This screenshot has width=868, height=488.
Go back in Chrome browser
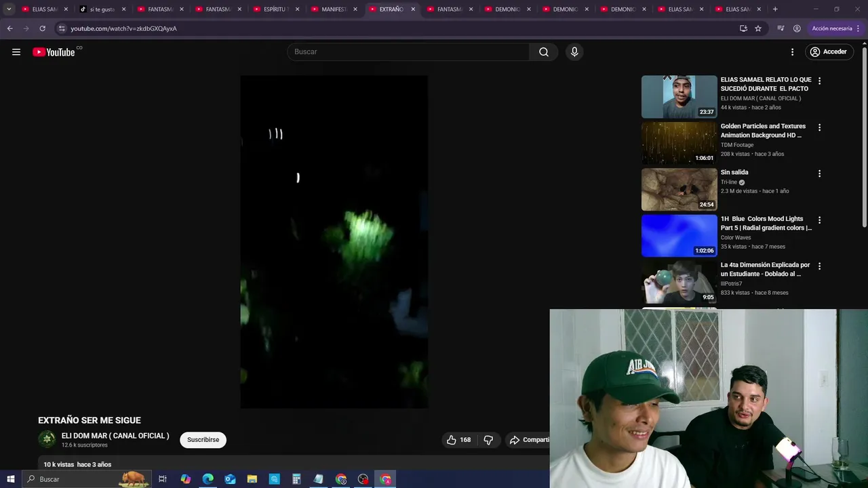[x=9, y=28]
